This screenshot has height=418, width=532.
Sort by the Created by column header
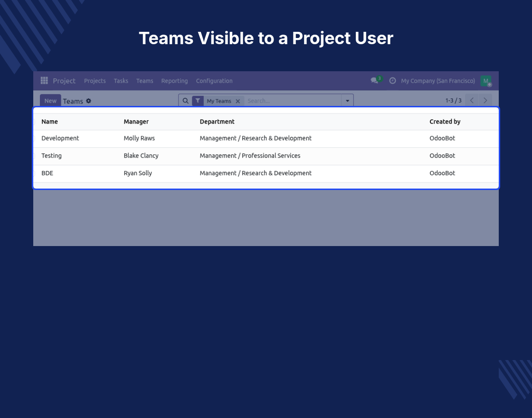[x=445, y=122]
